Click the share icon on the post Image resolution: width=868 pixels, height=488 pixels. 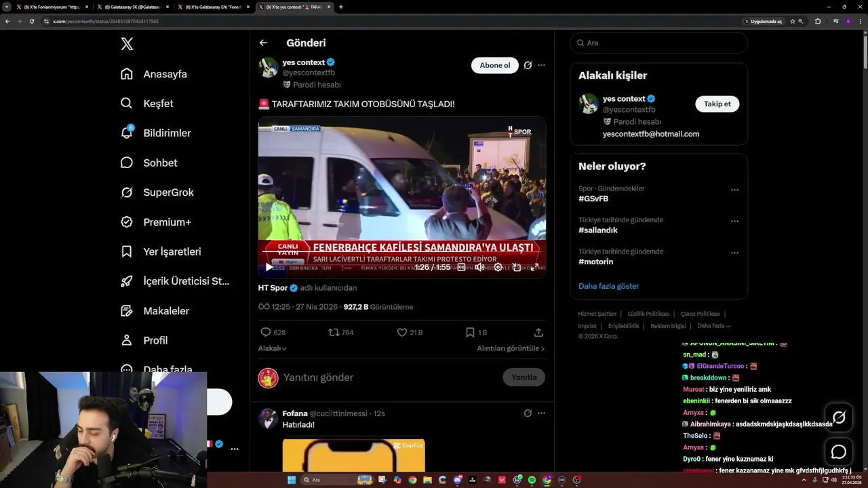point(538,332)
